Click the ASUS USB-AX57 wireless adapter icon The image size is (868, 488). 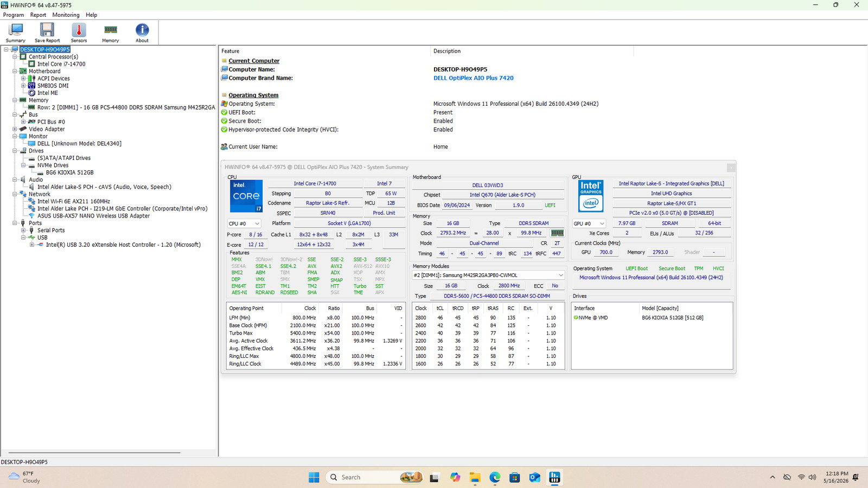(32, 216)
